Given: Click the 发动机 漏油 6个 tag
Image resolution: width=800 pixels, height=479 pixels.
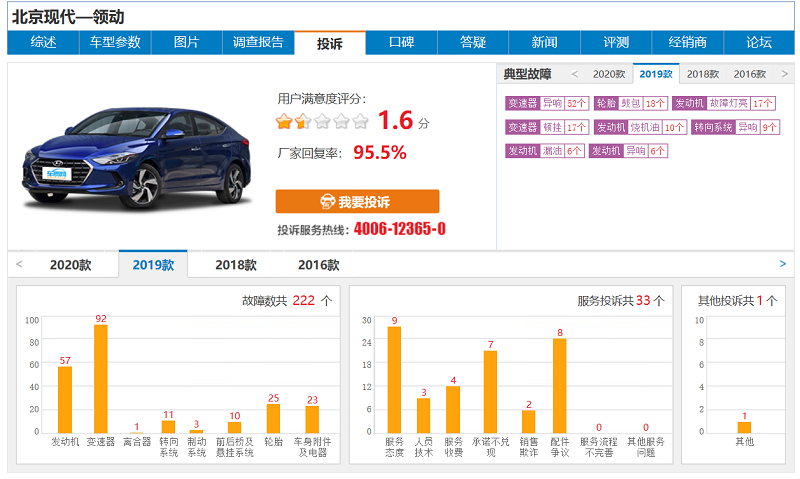Looking at the screenshot, I should click(544, 151).
